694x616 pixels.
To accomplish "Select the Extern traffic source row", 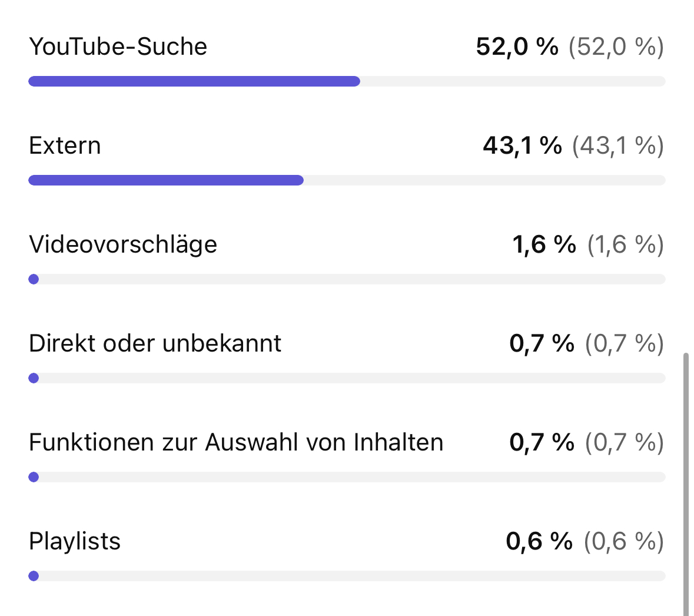I will [65, 145].
